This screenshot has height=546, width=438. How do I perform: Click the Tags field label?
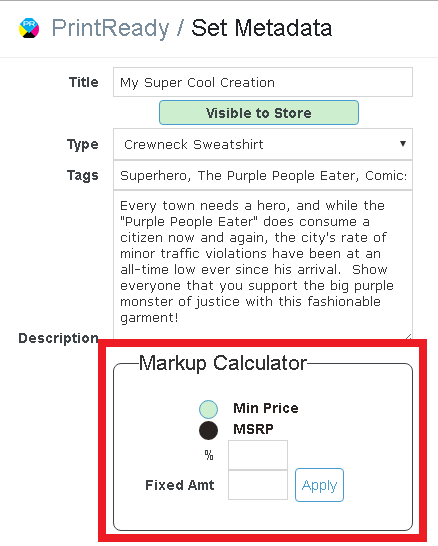pyautogui.click(x=83, y=176)
